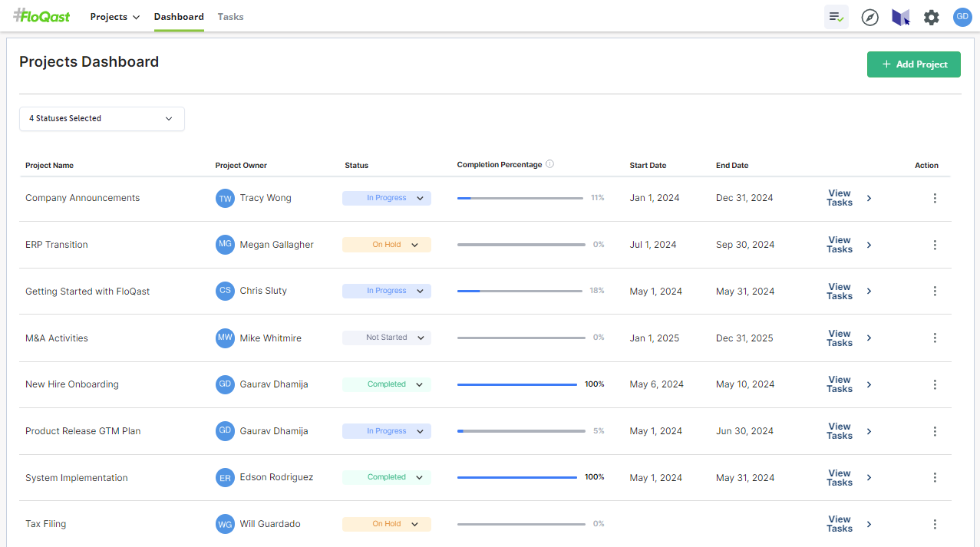Change status of Getting Started with FloQast

(387, 291)
